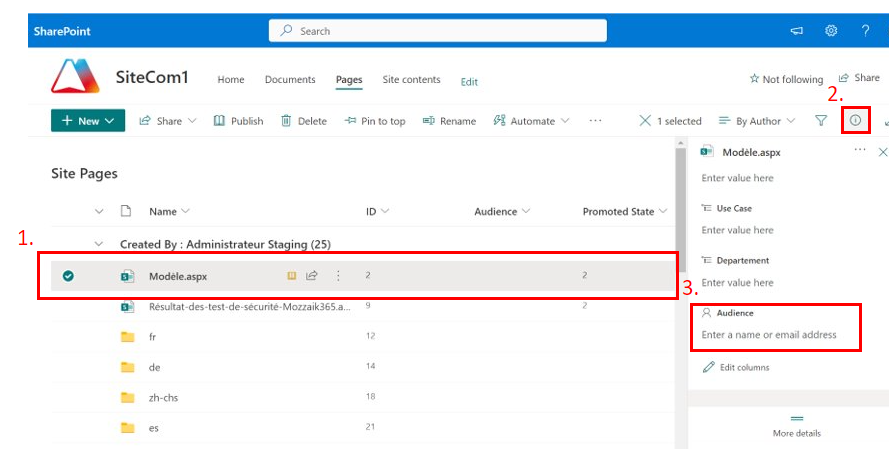
Task: Open the toolbar overflow ellipsis menu
Action: 595,120
